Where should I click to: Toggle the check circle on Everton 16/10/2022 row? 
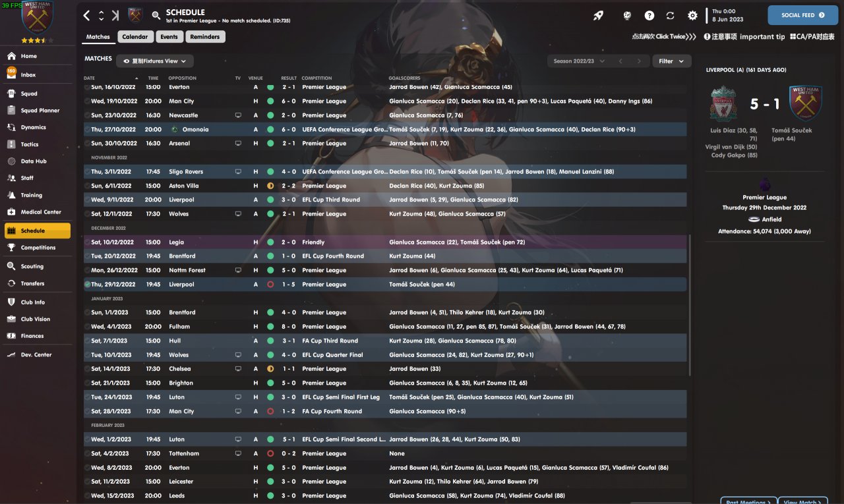tap(87, 87)
